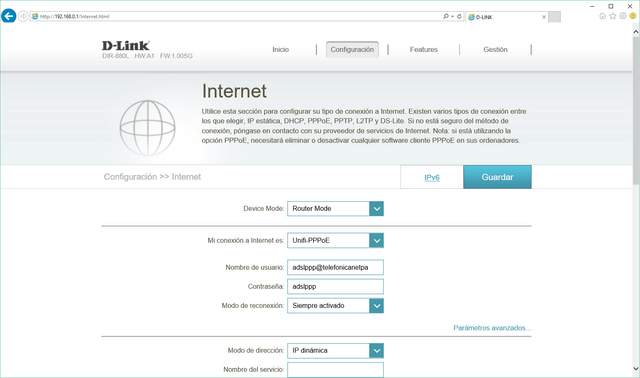640x378 pixels.
Task: Click the globe illustration
Action: click(147, 128)
